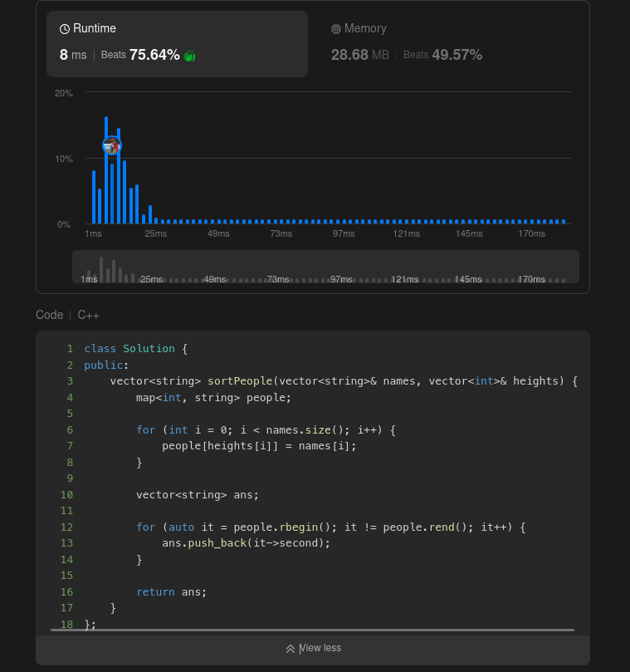Click the Memory chip icon
Viewport: 630px width, 672px height.
[x=336, y=29]
